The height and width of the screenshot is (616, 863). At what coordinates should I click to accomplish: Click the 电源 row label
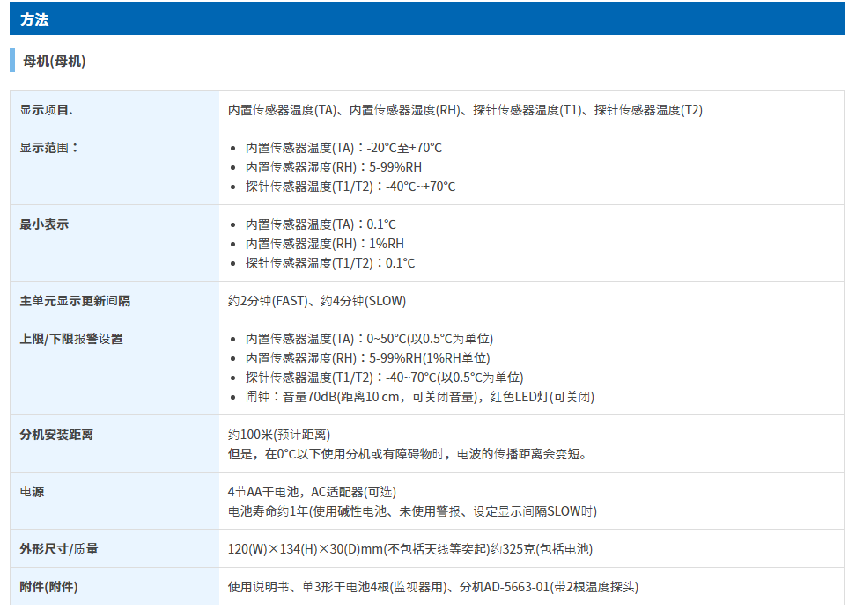pyautogui.click(x=32, y=492)
